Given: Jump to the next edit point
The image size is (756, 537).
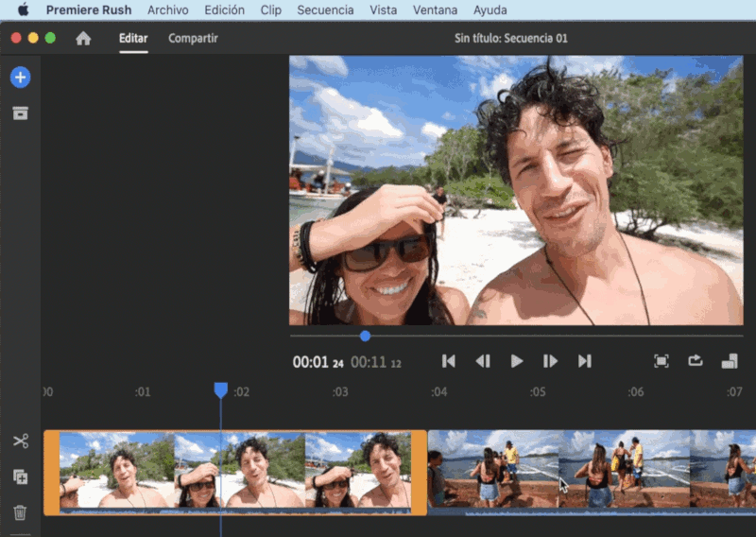Looking at the screenshot, I should click(584, 361).
